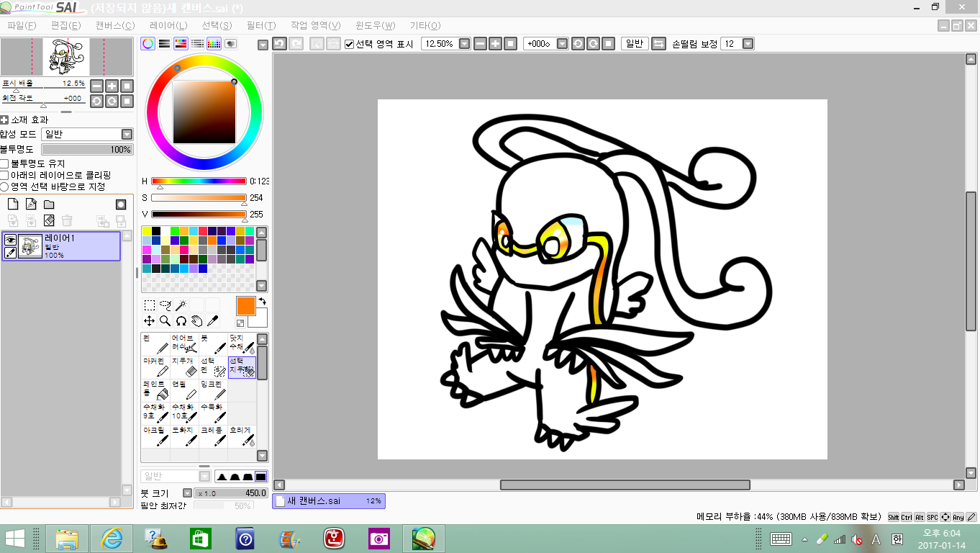Click the orange foreground color swatch
980x553 pixels.
coord(245,305)
